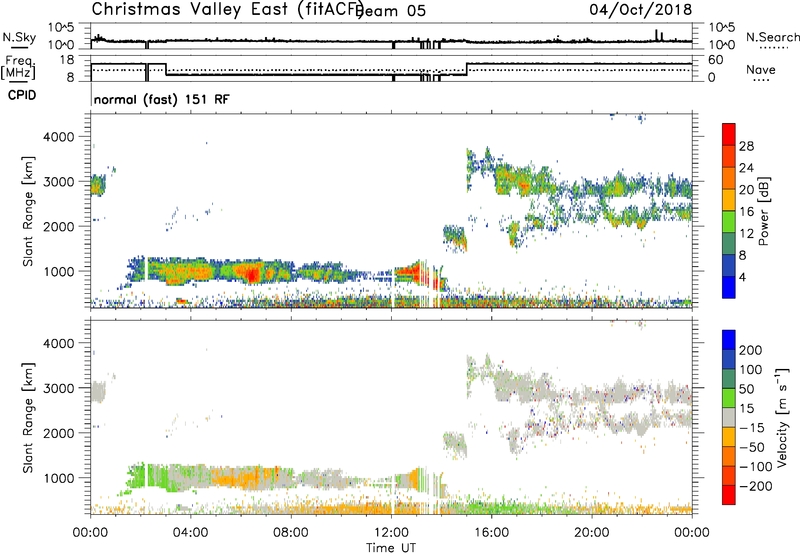The height and width of the screenshot is (554, 800).
Task: Click the gray velocity patch near 3000 km at 00:00
Action: [98, 392]
